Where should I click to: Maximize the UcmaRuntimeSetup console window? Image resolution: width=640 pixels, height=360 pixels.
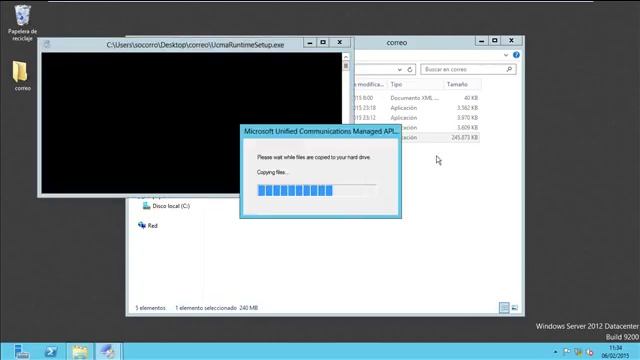323,42
